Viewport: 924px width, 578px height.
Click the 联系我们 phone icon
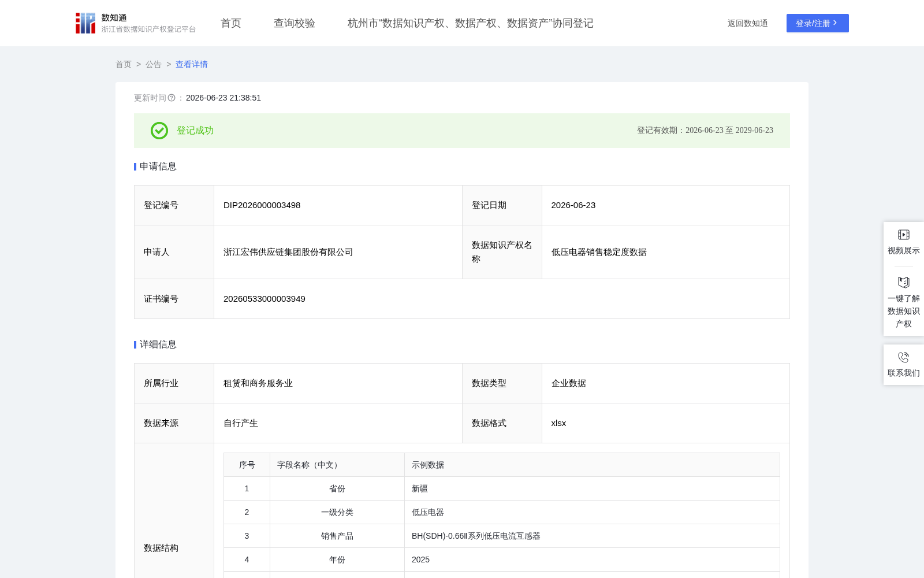tap(904, 357)
